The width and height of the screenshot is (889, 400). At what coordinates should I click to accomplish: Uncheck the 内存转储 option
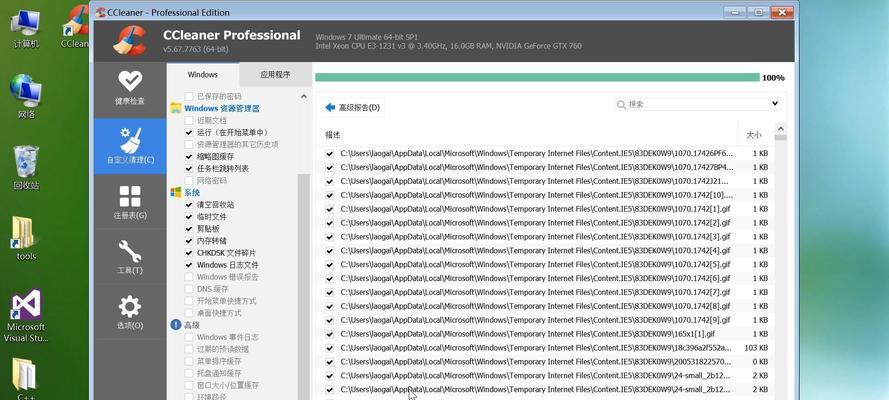click(189, 240)
